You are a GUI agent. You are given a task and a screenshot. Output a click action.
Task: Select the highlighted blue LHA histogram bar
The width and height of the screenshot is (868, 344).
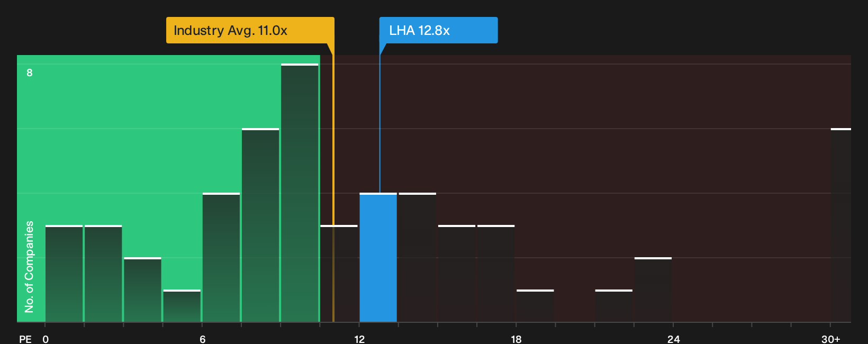click(x=378, y=257)
